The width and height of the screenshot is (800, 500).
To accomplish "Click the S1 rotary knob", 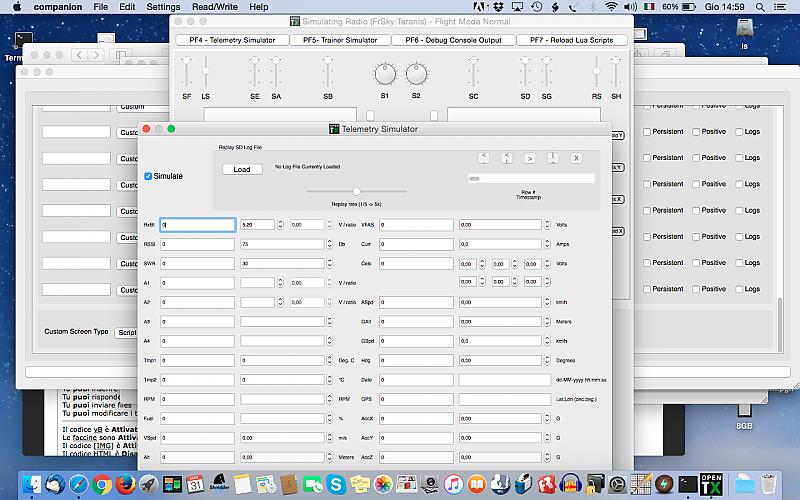I will [385, 73].
